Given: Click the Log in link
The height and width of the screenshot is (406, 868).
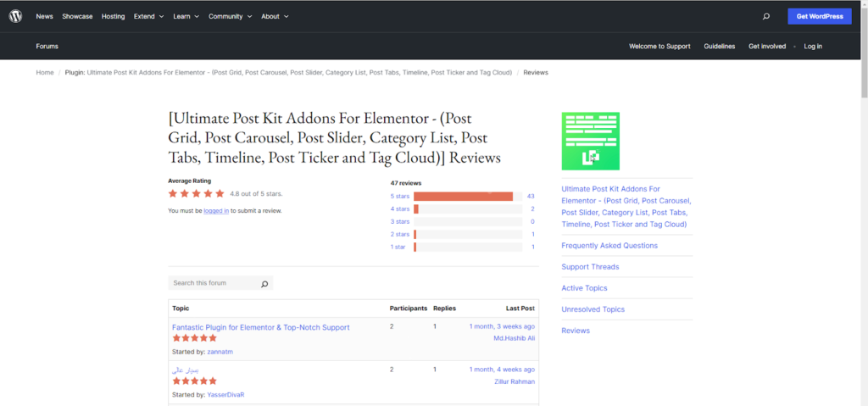Looking at the screenshot, I should 812,46.
